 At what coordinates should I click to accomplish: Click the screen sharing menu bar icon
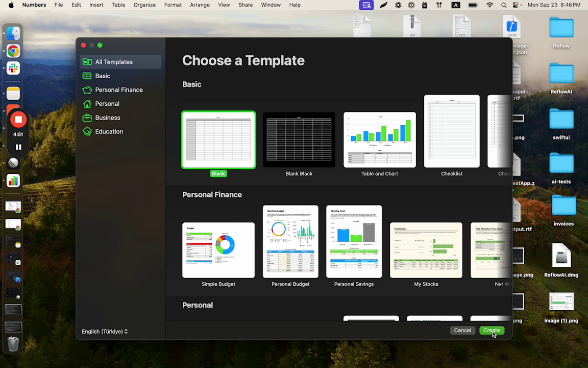pos(366,5)
